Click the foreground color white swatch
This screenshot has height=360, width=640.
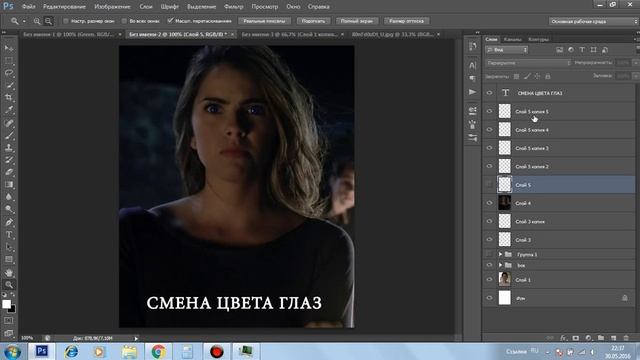(x=6, y=304)
